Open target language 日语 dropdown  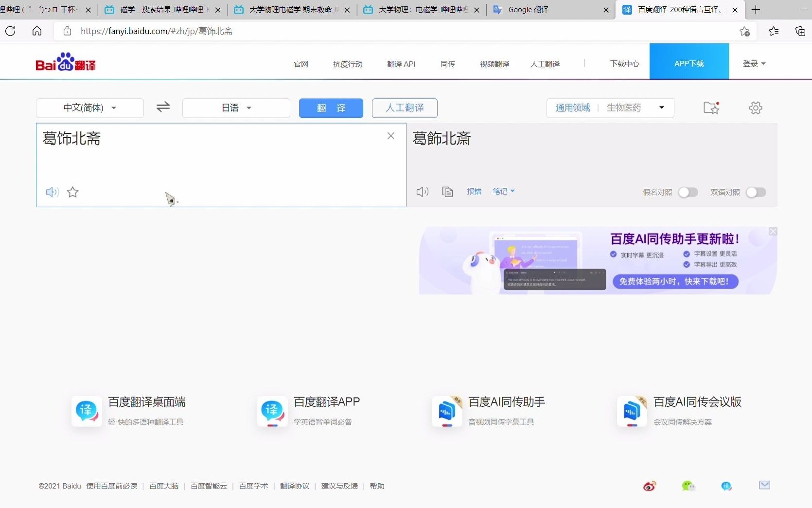click(x=236, y=108)
